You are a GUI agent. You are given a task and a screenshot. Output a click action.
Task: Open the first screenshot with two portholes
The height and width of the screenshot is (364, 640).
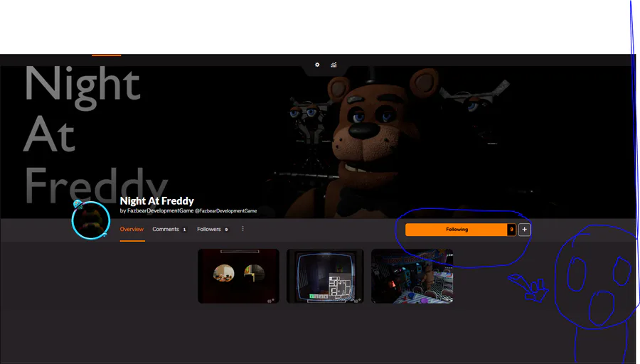(239, 277)
